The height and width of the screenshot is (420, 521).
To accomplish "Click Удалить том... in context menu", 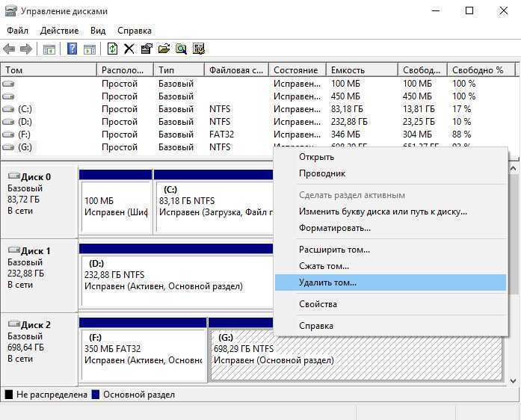I will pyautogui.click(x=390, y=282).
